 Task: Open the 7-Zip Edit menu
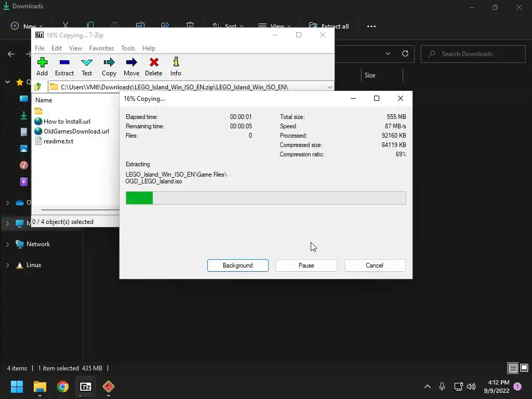click(x=56, y=48)
